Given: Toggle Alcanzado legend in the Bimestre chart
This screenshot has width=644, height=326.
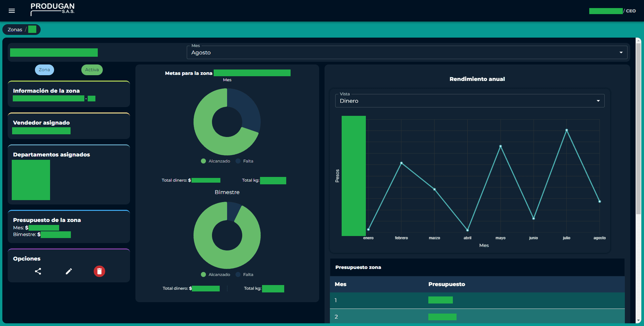Looking at the screenshot, I should [215, 275].
